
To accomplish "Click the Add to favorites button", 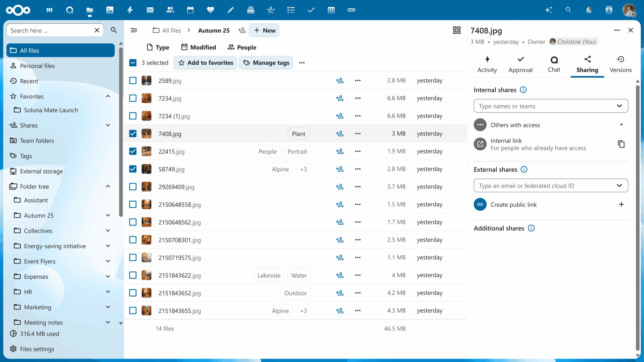I will point(205,63).
